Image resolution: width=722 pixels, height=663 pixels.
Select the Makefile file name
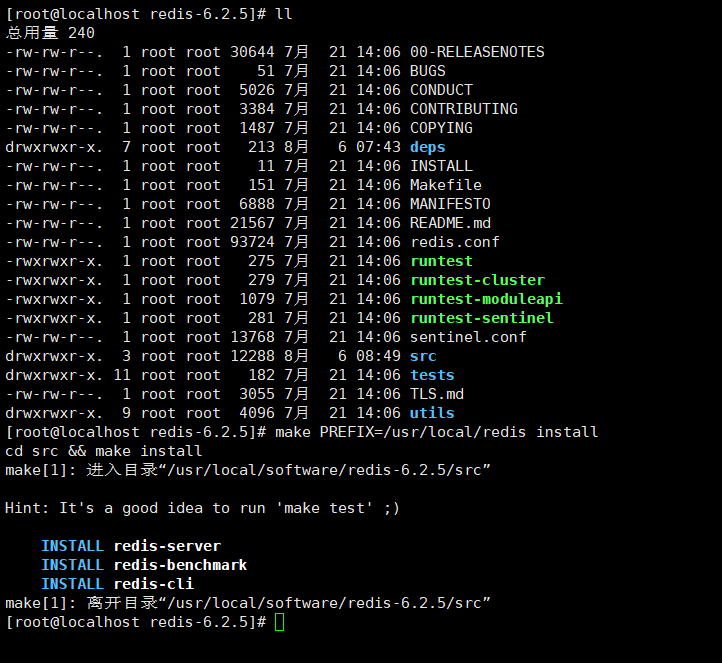(x=446, y=185)
